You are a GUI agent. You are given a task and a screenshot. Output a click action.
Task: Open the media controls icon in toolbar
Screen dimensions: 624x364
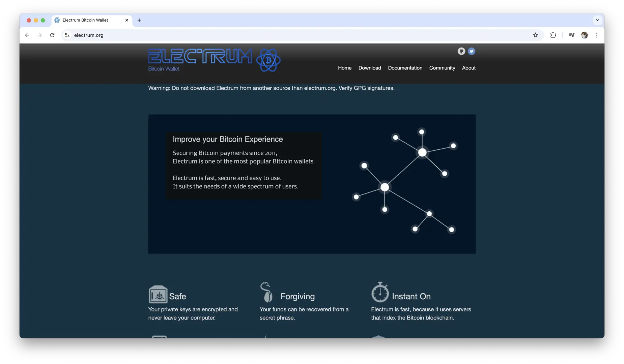[571, 35]
